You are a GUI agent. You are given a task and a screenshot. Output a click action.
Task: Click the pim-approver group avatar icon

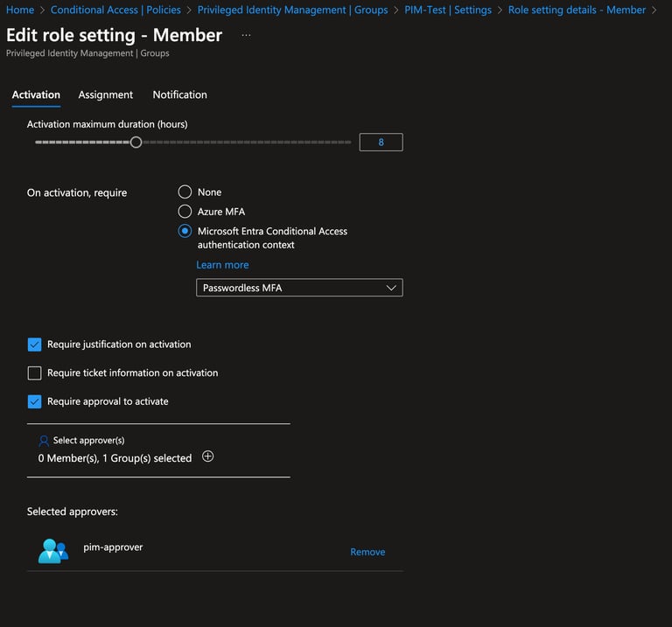click(x=53, y=551)
